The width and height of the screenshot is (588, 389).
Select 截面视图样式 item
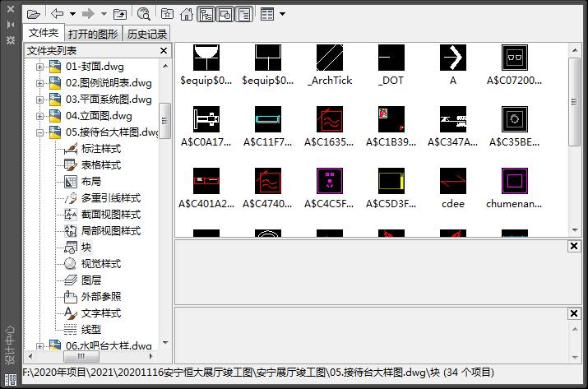point(111,215)
